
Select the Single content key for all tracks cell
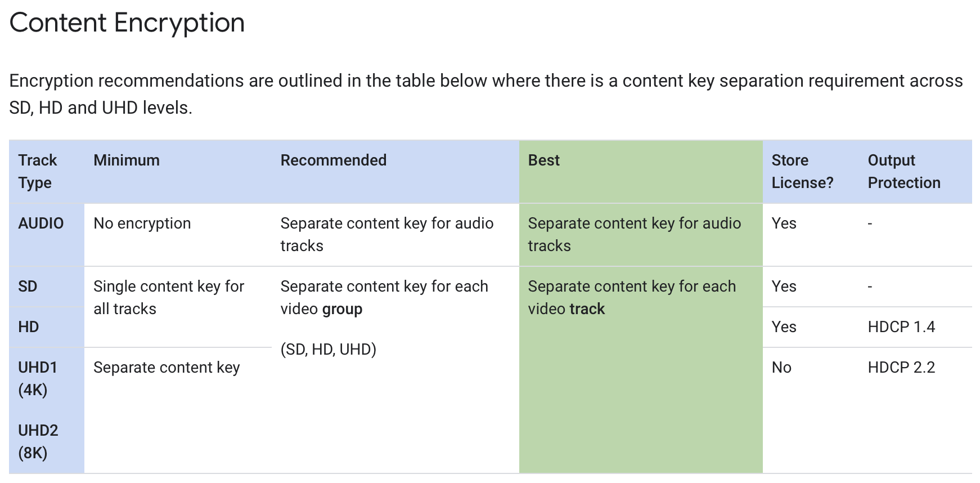[x=168, y=297]
